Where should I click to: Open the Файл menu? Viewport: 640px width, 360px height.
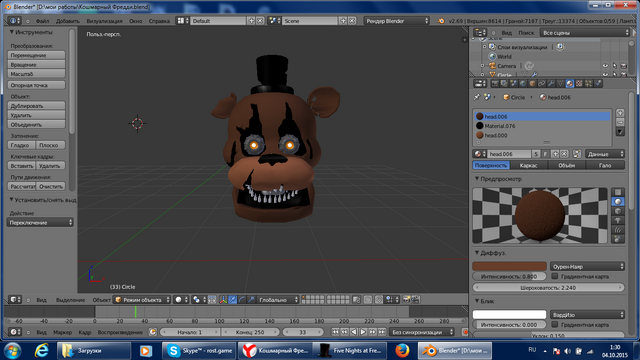[x=42, y=21]
